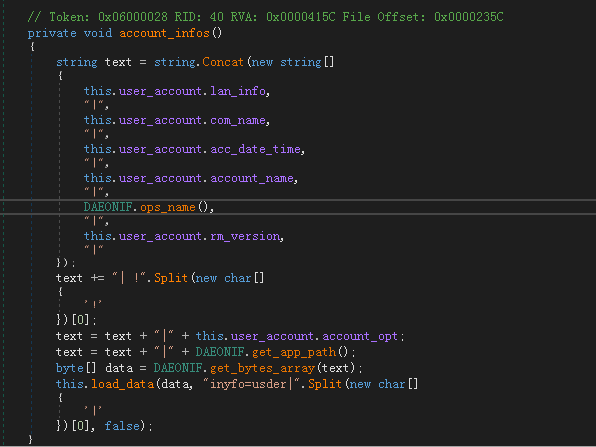
Task: Click the load_data method call
Action: pyautogui.click(x=122, y=384)
